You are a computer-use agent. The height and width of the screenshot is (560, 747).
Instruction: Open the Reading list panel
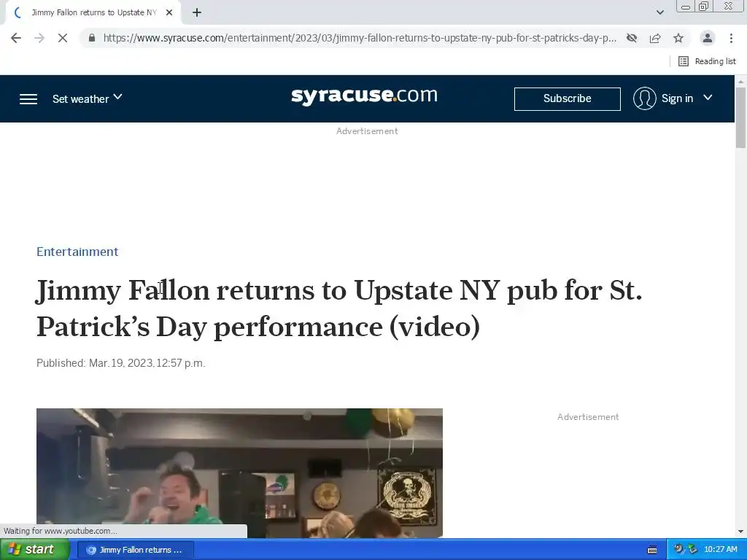(x=707, y=61)
